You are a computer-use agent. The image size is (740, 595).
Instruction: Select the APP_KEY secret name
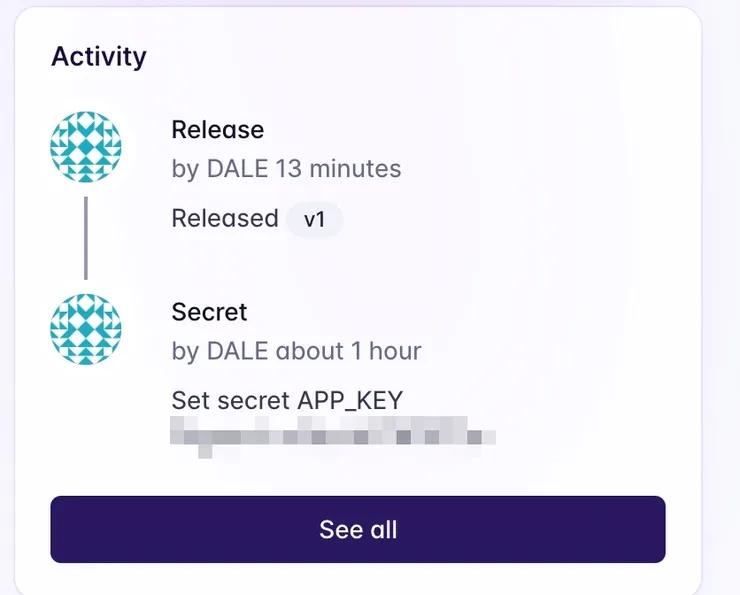coord(350,401)
